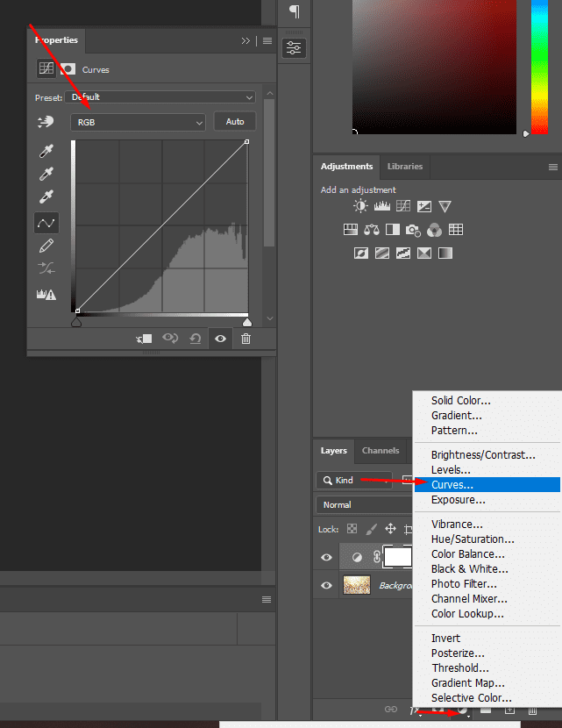The width and height of the screenshot is (562, 728).
Task: Click the reset to defaults icon
Action: (195, 339)
